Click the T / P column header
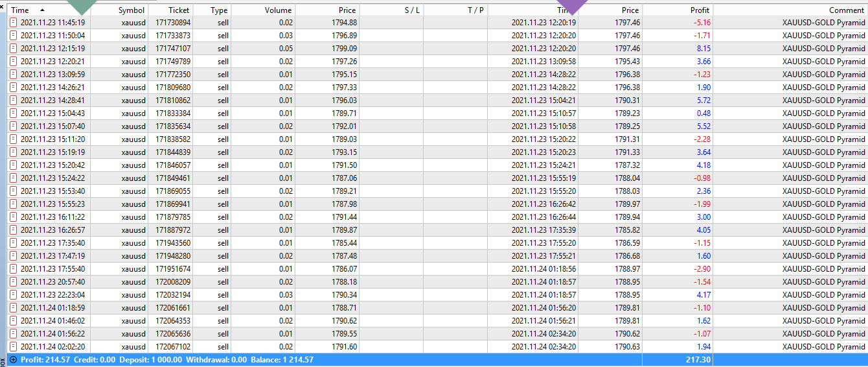Screen dimensions: 868x367 tap(475, 10)
